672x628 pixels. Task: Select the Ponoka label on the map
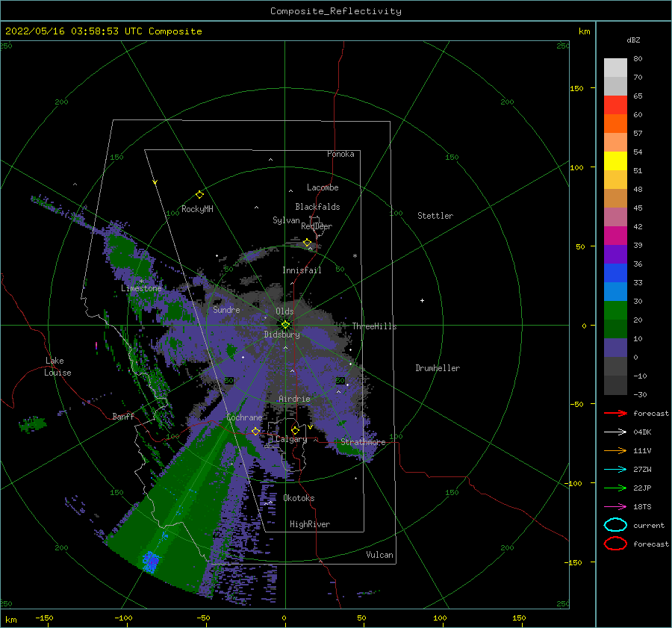coord(340,154)
